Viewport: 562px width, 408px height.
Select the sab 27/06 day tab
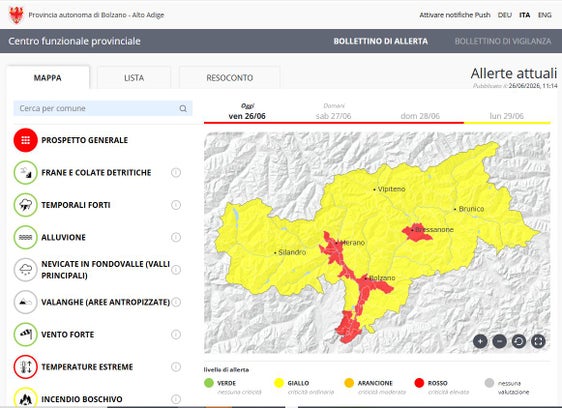point(334,112)
